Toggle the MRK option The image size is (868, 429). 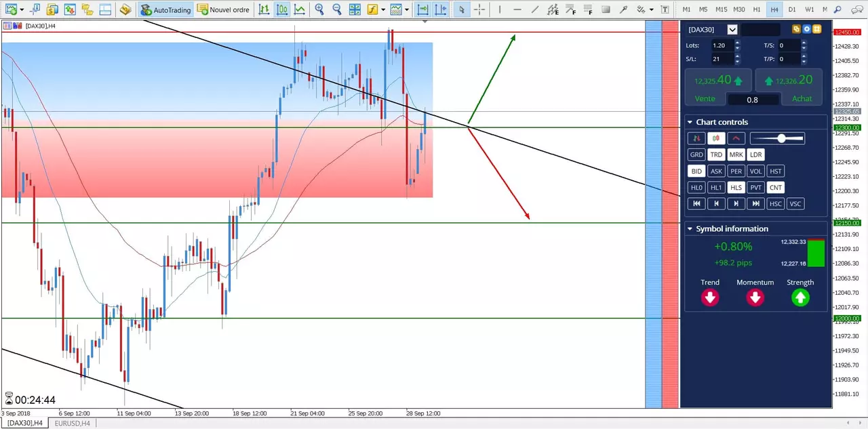click(x=736, y=155)
